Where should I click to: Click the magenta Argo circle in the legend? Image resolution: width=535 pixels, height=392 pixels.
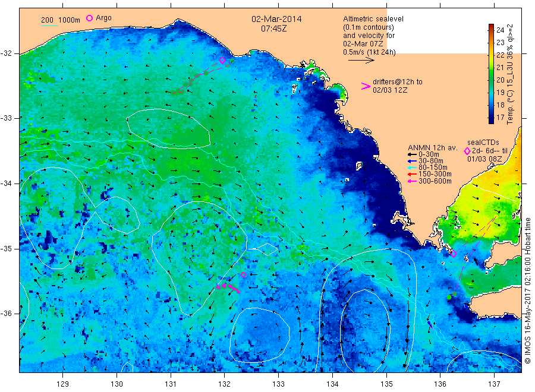(x=89, y=18)
